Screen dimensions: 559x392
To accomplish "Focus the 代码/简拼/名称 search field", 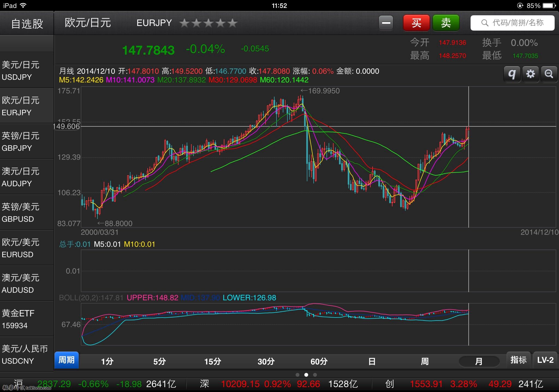I will point(512,23).
